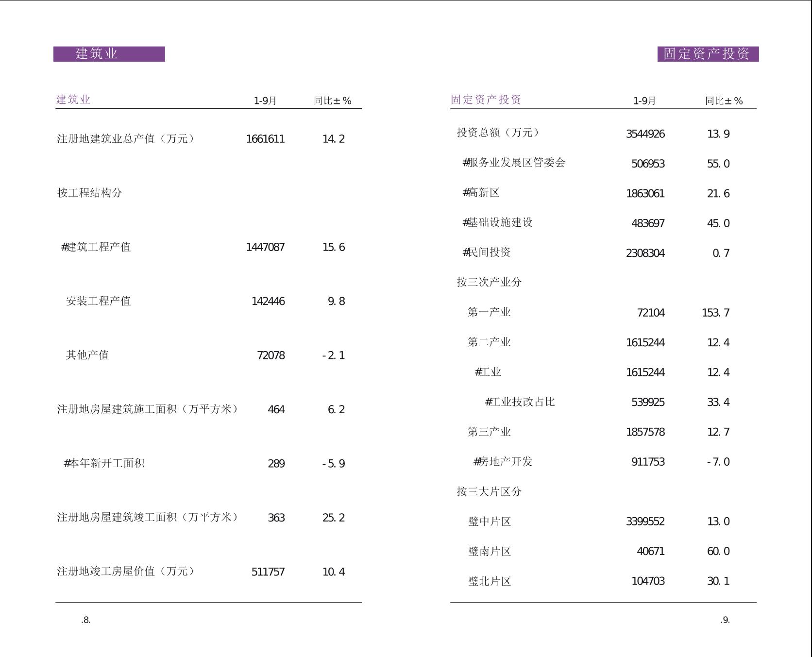812x657 pixels.
Task: Select value 1661611
Action: 265,139
